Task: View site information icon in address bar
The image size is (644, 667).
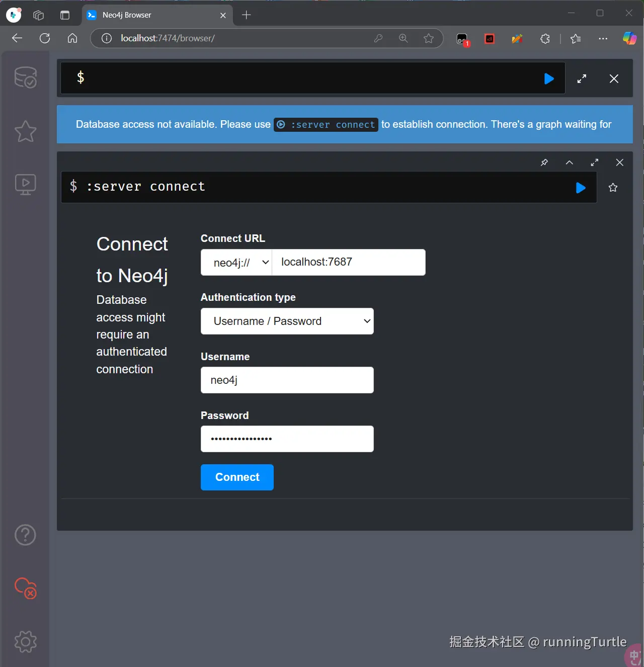Action: pyautogui.click(x=107, y=38)
